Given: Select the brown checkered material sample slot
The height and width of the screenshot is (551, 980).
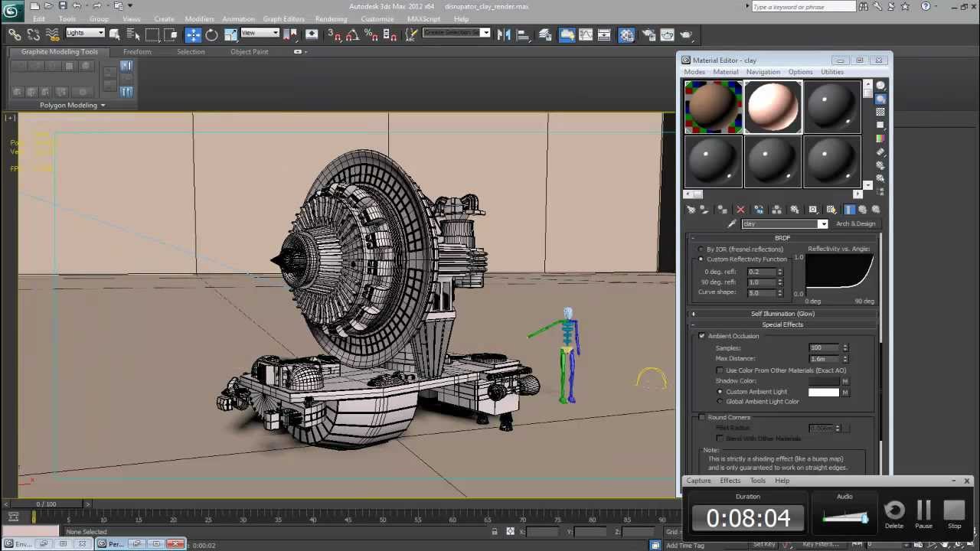Looking at the screenshot, I should [x=713, y=107].
